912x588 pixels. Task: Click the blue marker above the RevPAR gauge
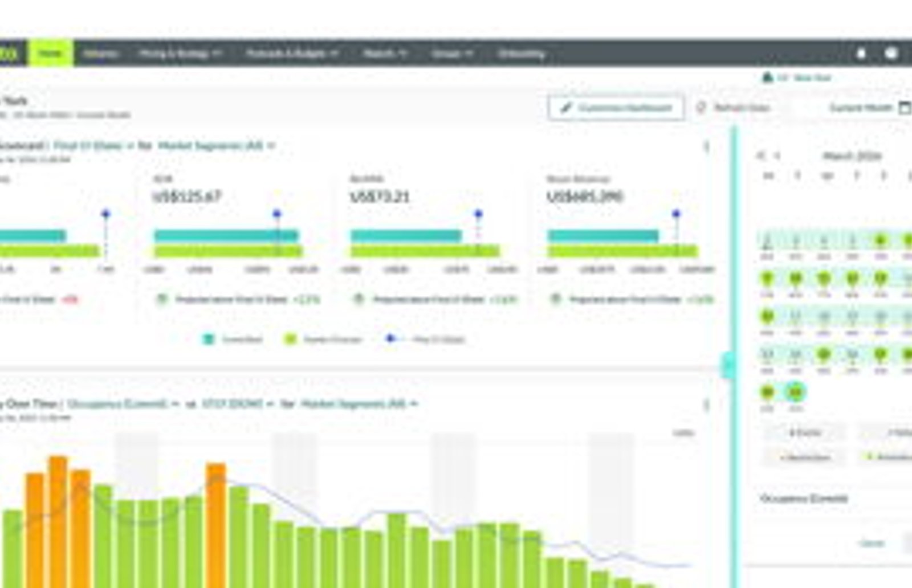pyautogui.click(x=478, y=214)
